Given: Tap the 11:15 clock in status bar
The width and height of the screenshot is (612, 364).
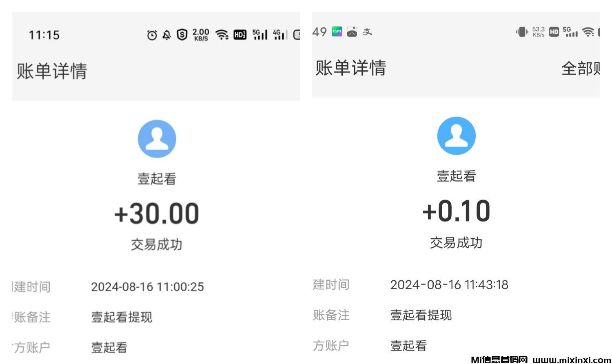Looking at the screenshot, I should tap(44, 35).
